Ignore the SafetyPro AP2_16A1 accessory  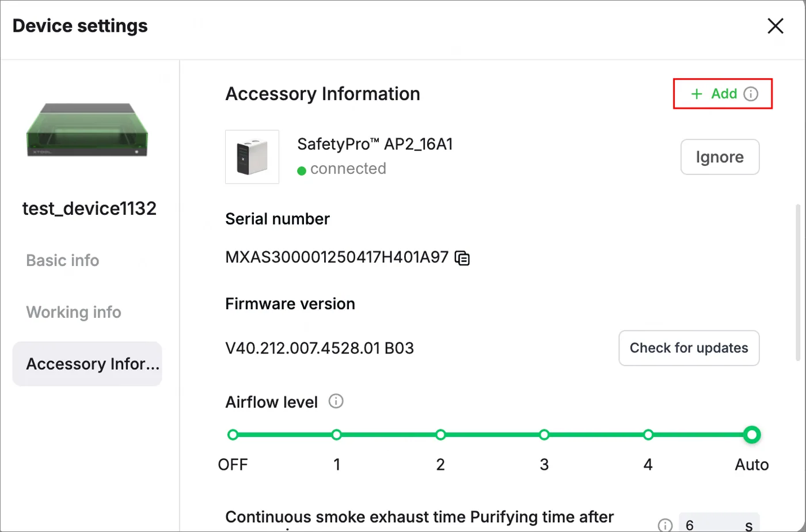click(720, 157)
